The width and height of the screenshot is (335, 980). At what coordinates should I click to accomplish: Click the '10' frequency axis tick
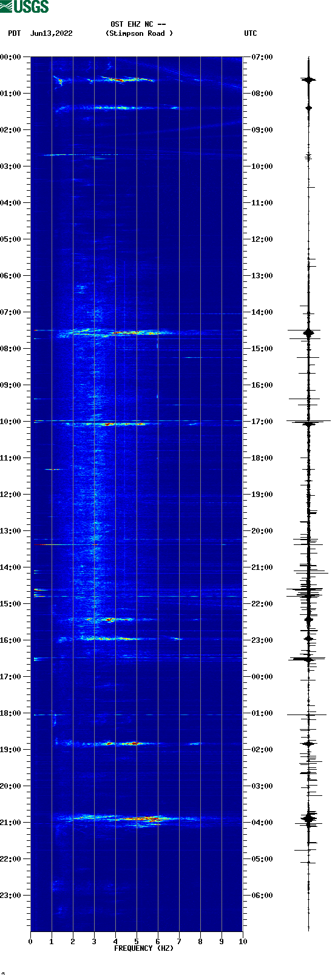click(243, 942)
